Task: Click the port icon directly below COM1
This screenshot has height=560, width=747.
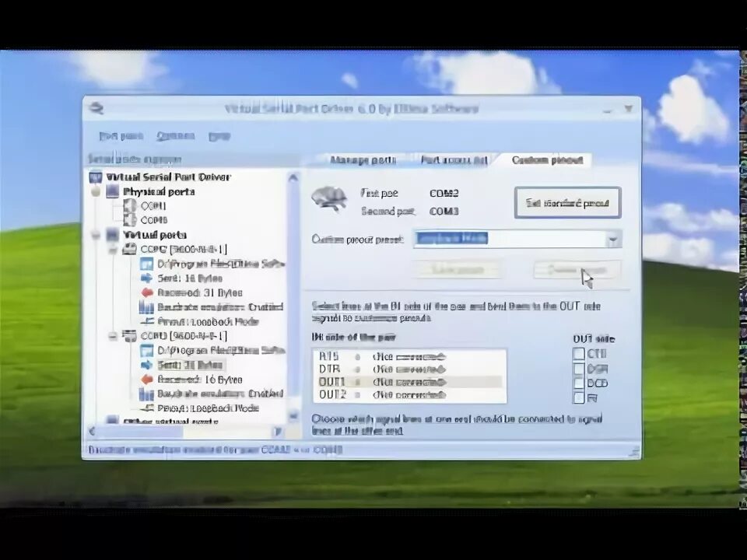Action: point(130,220)
